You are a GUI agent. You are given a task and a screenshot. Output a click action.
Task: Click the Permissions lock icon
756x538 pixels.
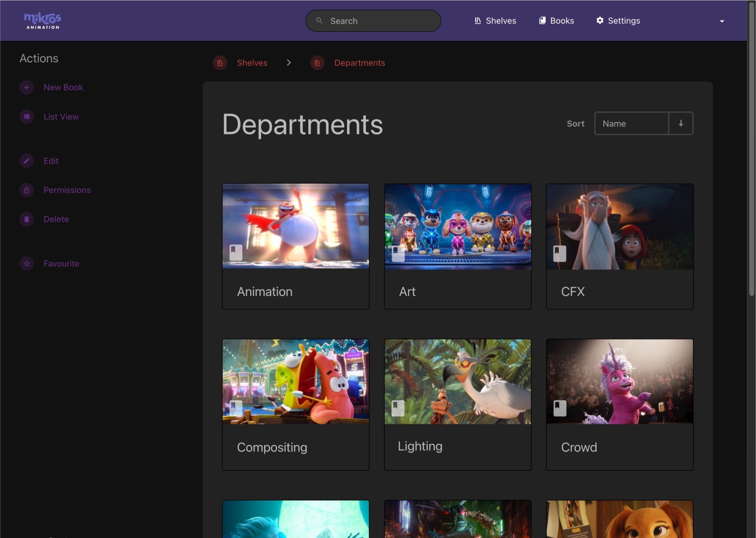click(x=26, y=190)
